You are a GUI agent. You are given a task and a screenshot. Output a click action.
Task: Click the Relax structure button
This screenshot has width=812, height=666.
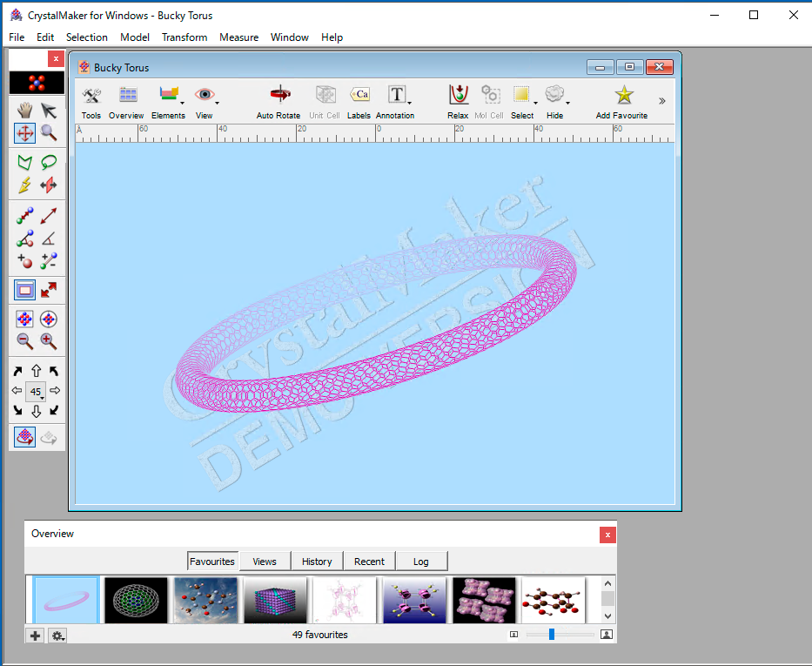[x=458, y=102]
